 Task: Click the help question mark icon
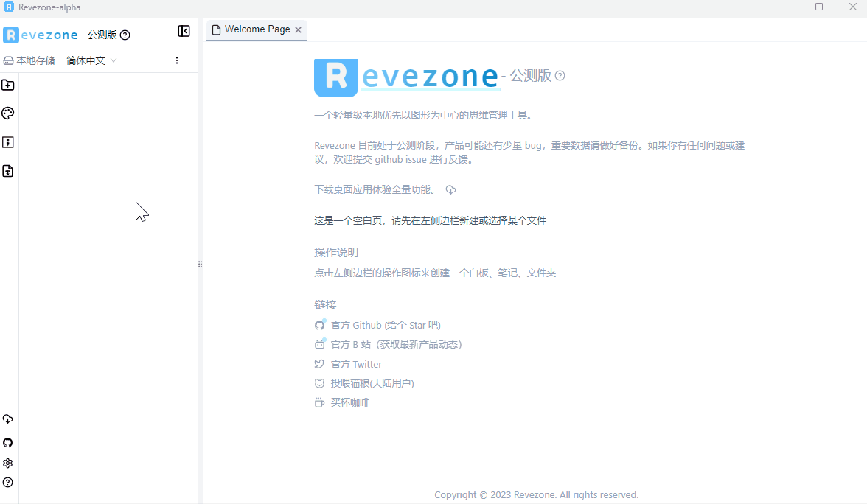click(7, 483)
